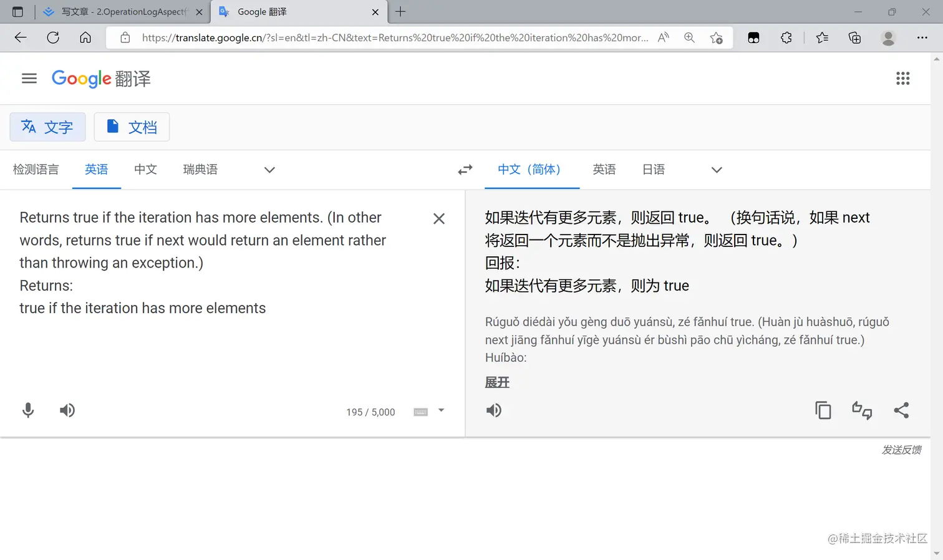Rate this translation with the feedback icon
943x560 pixels.
point(862,410)
